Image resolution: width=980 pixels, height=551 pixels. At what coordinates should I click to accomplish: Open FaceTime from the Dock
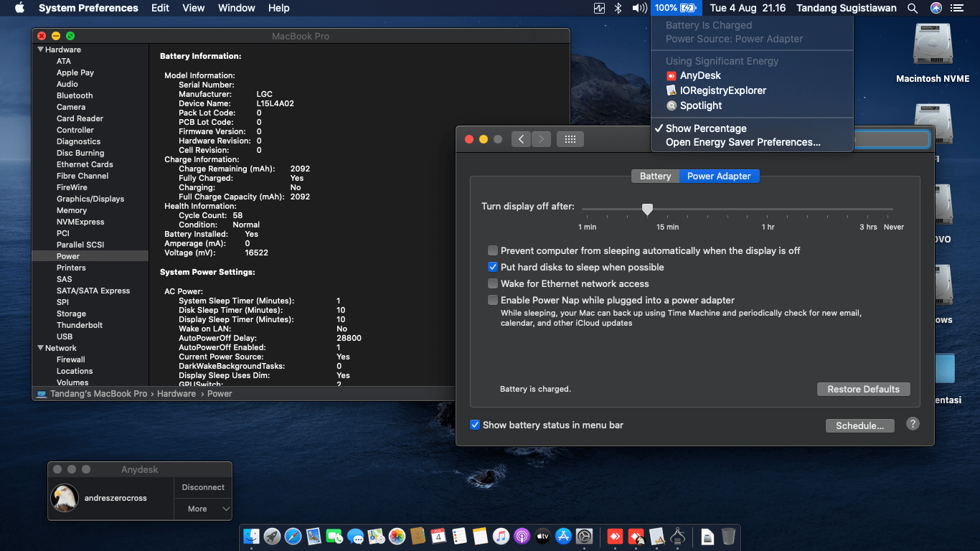[x=334, y=536]
